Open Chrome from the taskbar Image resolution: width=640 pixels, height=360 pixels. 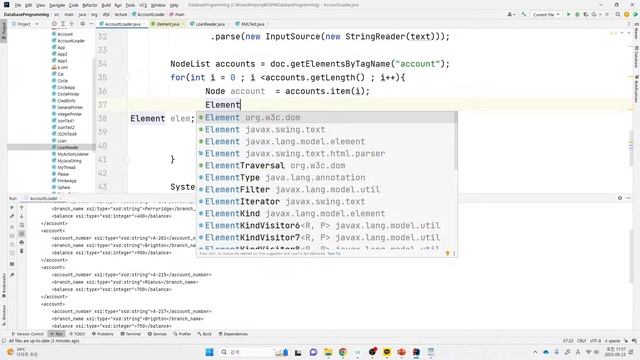pyautogui.click(x=343, y=352)
